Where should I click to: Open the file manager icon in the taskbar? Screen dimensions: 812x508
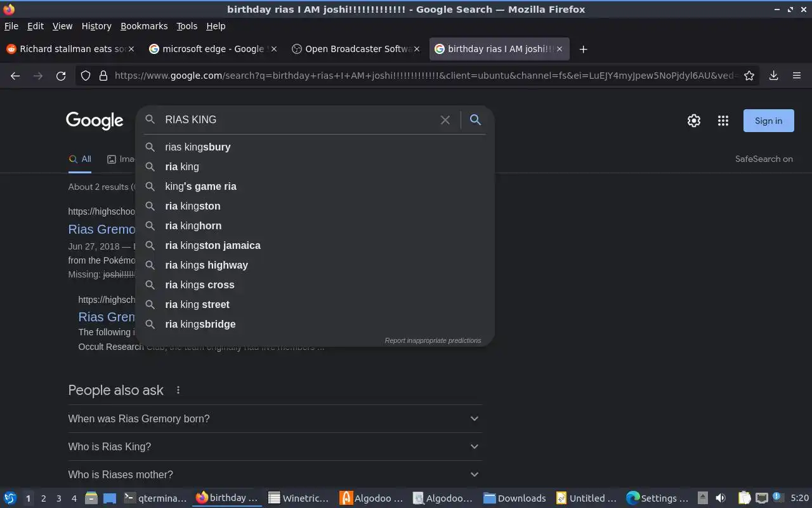(x=91, y=498)
